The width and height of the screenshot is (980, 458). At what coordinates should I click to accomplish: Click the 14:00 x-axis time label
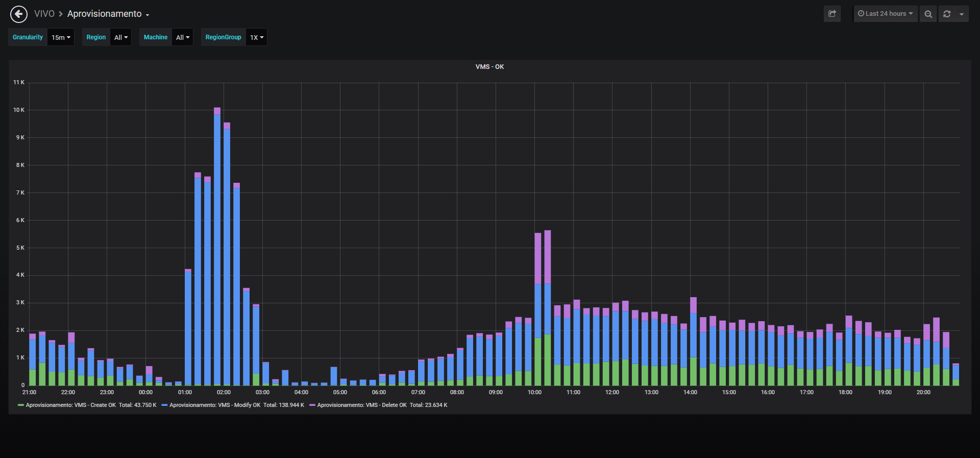point(690,392)
